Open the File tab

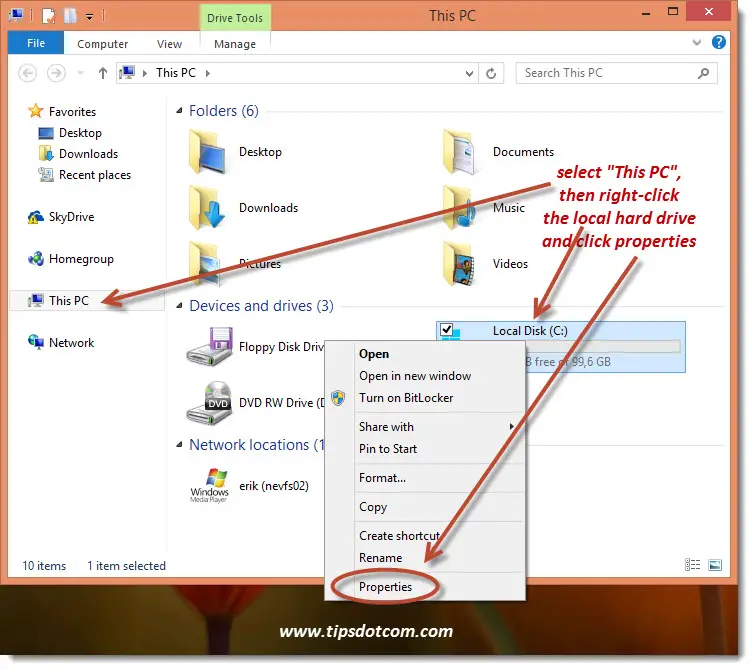coord(36,43)
